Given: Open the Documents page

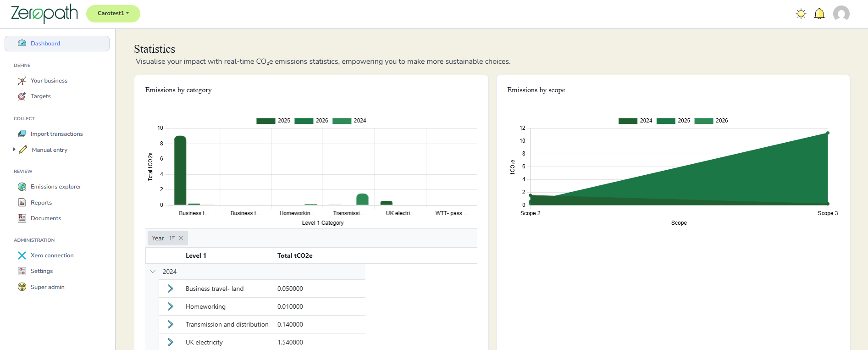Looking at the screenshot, I should [46, 218].
